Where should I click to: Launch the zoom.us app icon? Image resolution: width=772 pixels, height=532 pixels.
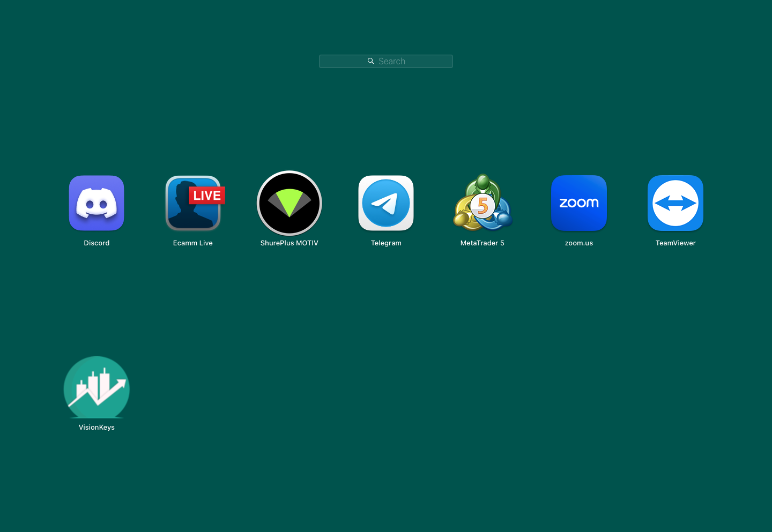click(579, 203)
